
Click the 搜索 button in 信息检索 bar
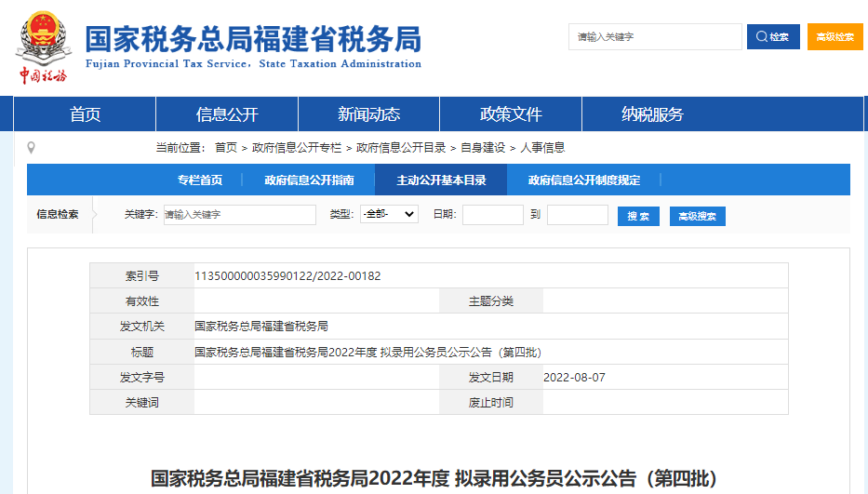638,216
